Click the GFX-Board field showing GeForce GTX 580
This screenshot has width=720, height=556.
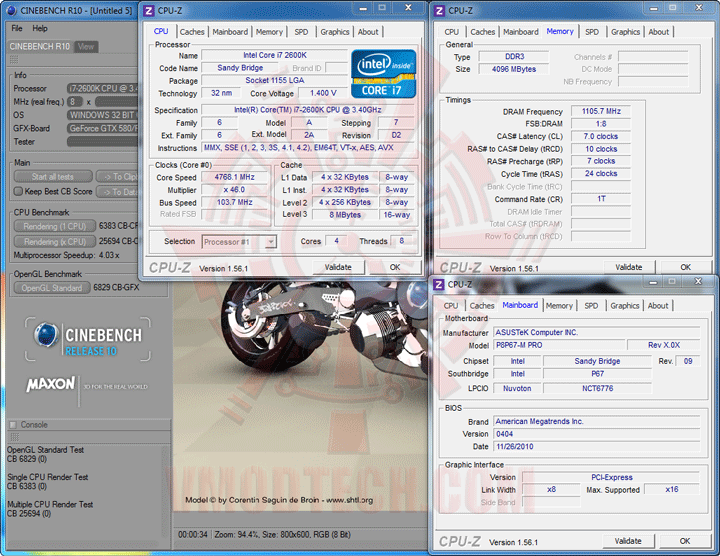tap(103, 128)
